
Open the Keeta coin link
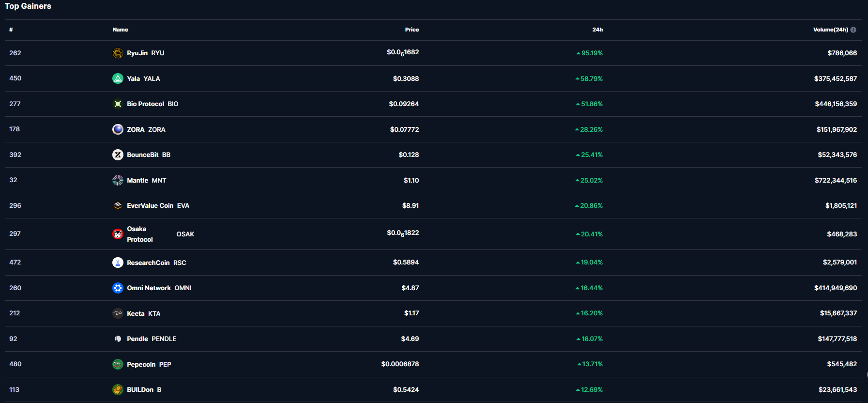coord(136,313)
